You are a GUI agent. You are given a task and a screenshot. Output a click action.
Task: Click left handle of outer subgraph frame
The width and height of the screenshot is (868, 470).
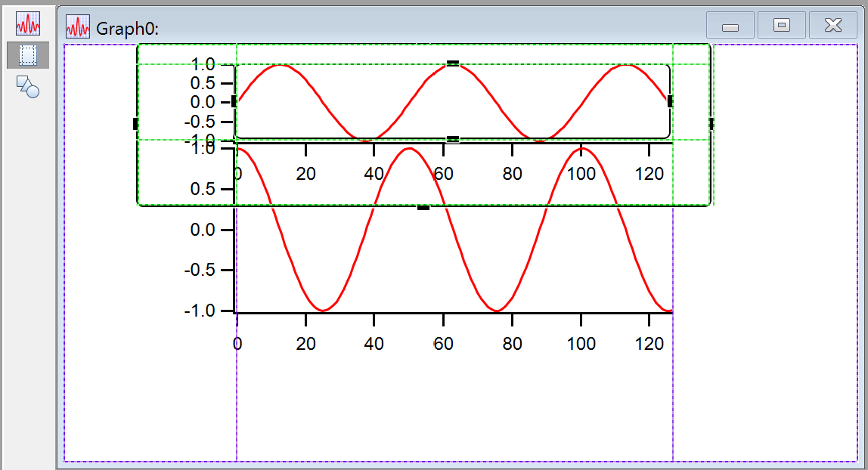coord(136,123)
